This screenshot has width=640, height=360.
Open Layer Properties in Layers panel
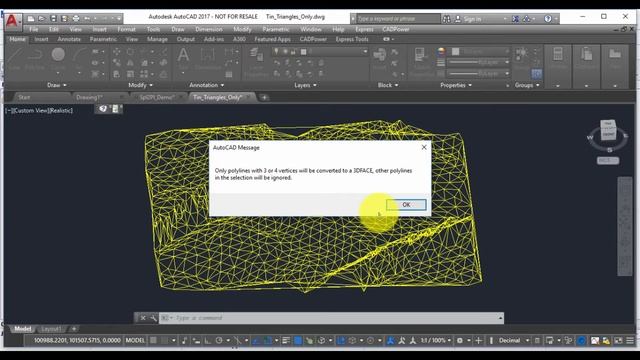(x=256, y=61)
